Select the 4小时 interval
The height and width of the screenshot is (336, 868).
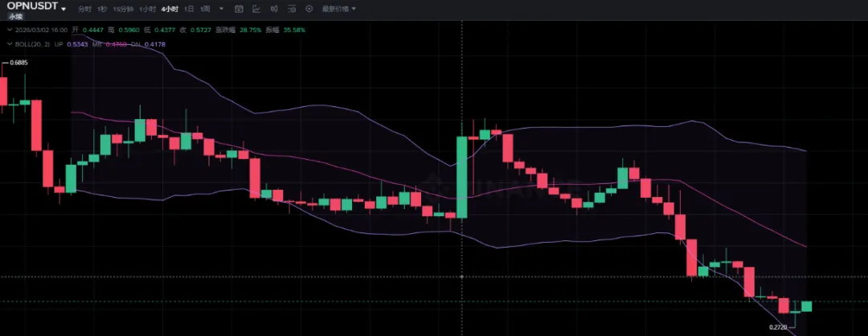click(x=170, y=9)
